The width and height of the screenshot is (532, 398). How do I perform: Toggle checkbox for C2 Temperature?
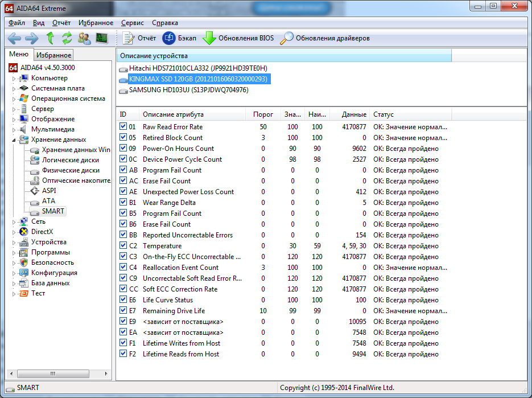tap(123, 245)
